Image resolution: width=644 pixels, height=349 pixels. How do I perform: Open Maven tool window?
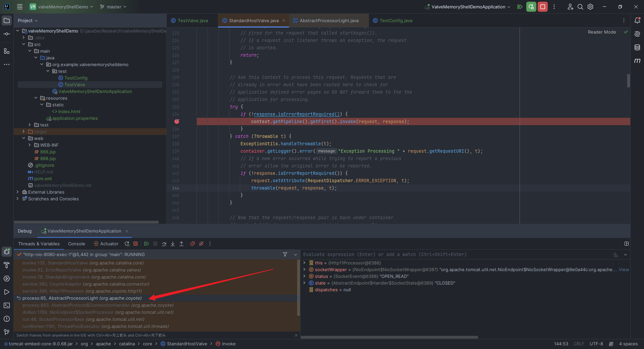point(637,61)
